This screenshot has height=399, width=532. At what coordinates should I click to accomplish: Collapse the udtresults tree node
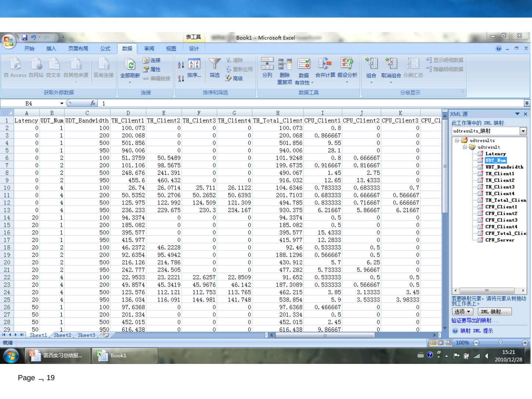tap(457, 140)
